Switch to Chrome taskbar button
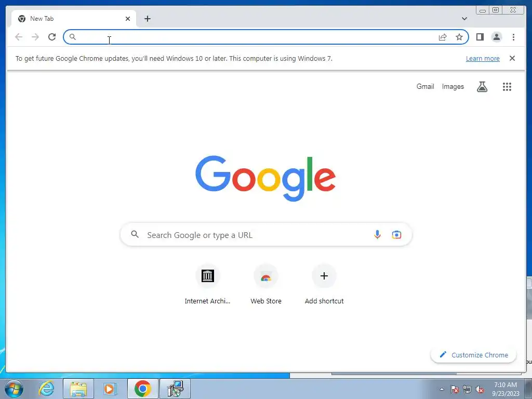The height and width of the screenshot is (399, 532). [x=142, y=389]
